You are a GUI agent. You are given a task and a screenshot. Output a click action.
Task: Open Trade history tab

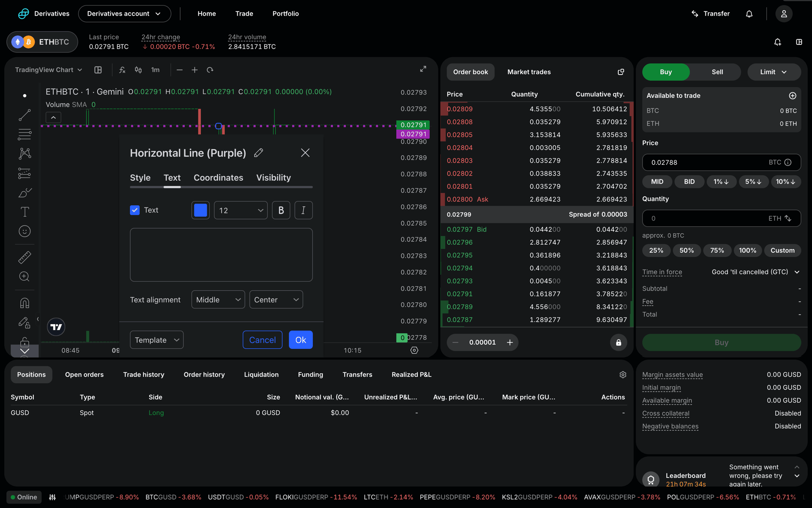143,375
